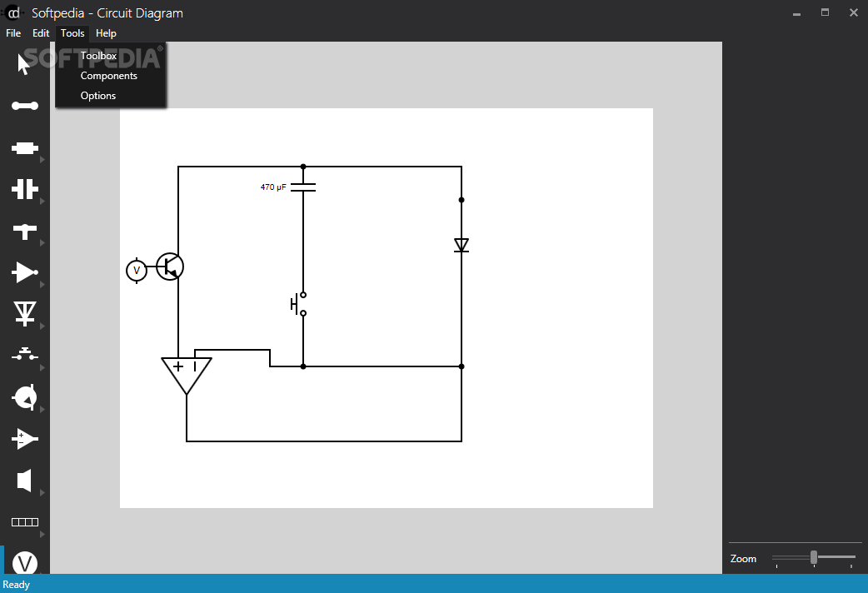This screenshot has height=593, width=868.
Task: Select the pointer selection tool
Action: tap(24, 64)
